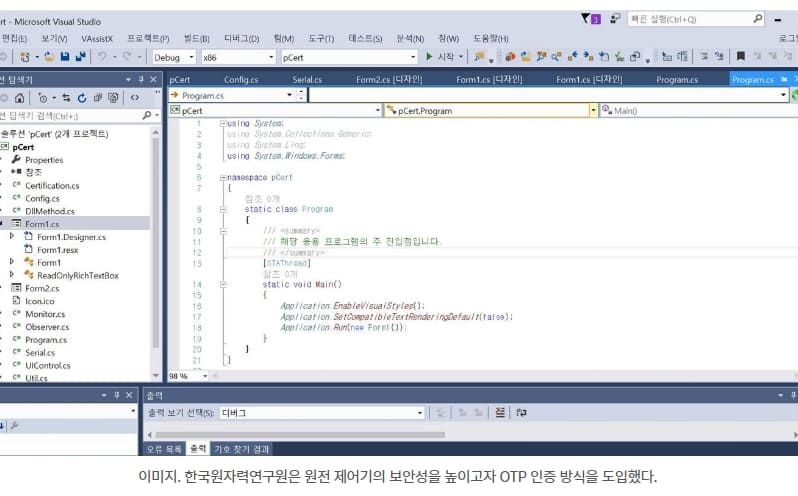Open the pCert startup project dropdown

[349, 57]
